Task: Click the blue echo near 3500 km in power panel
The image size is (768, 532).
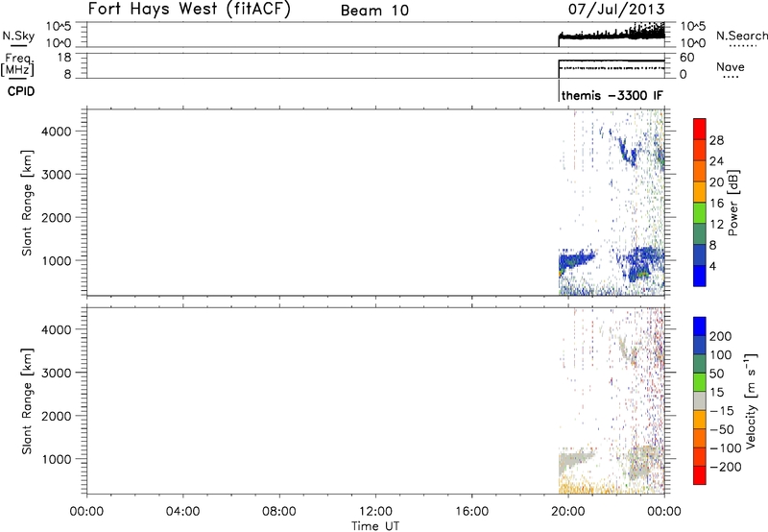Action: point(628,151)
